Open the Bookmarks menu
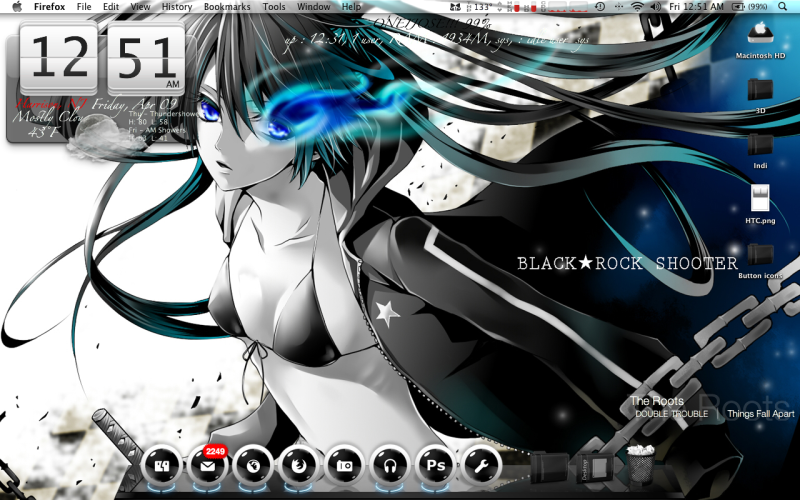This screenshot has width=800, height=500. pos(227,7)
